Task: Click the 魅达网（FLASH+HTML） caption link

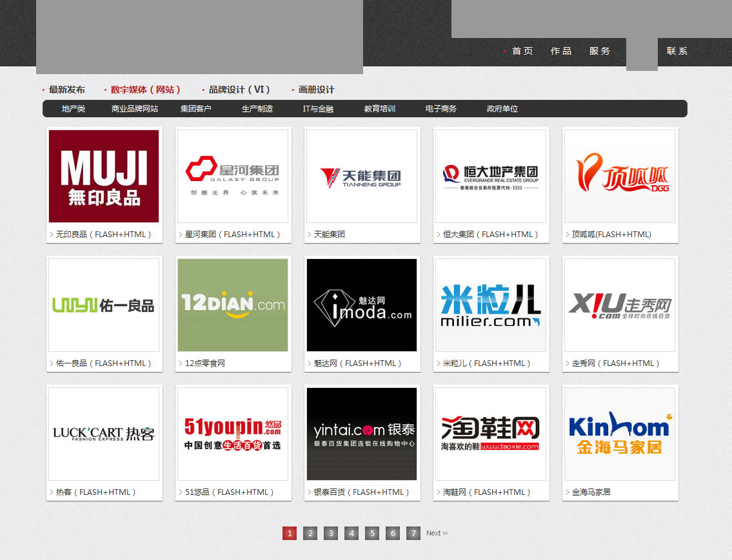Action: tap(357, 363)
